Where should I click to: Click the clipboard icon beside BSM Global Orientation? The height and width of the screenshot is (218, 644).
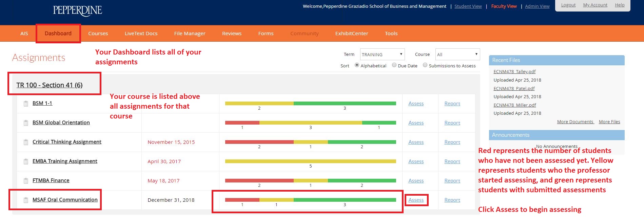coord(26,123)
